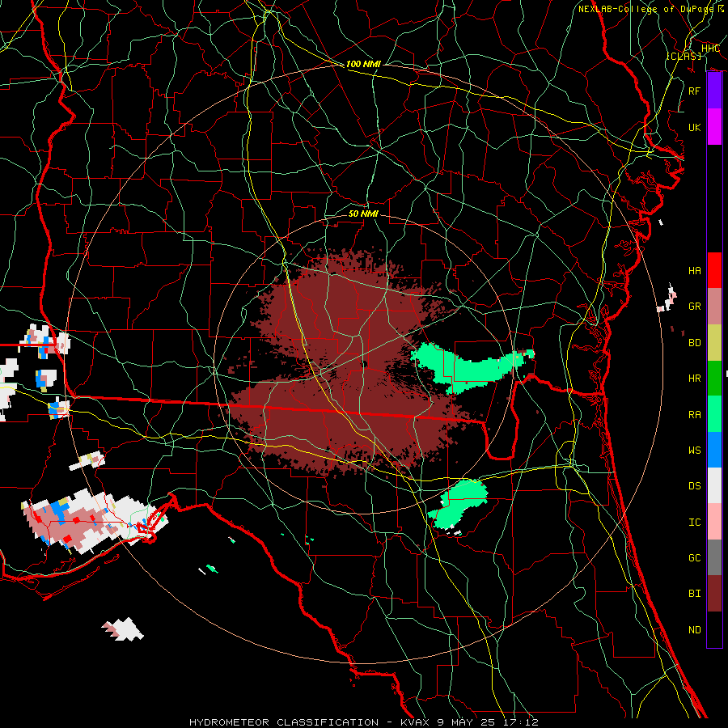
Task: Select the GR legend color block
Action: (x=714, y=307)
